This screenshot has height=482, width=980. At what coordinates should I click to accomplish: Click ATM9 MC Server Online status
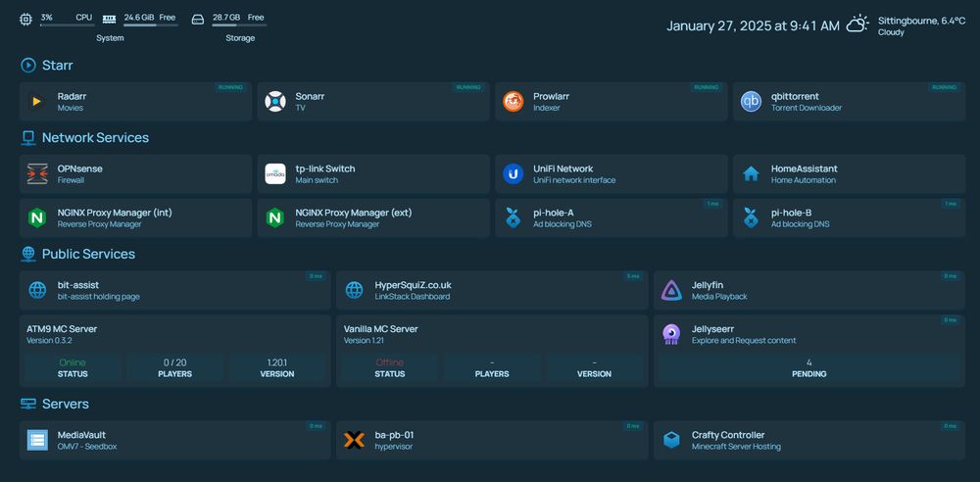coord(73,362)
